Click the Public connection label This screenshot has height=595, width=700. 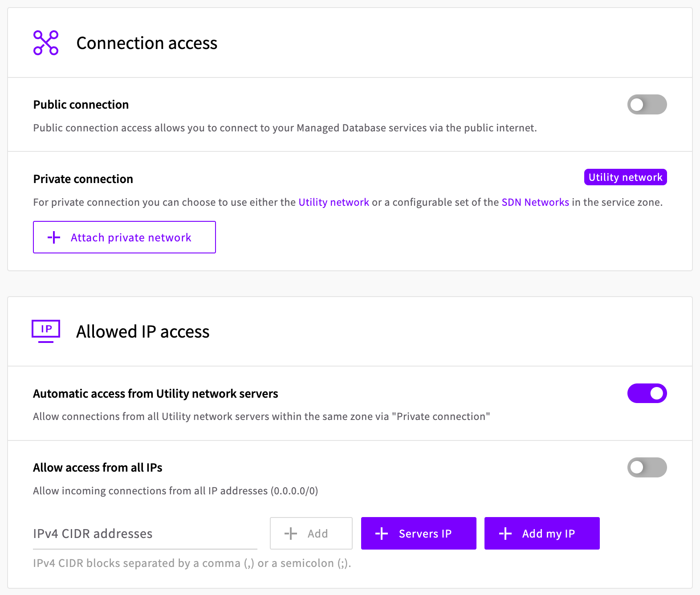tap(81, 105)
